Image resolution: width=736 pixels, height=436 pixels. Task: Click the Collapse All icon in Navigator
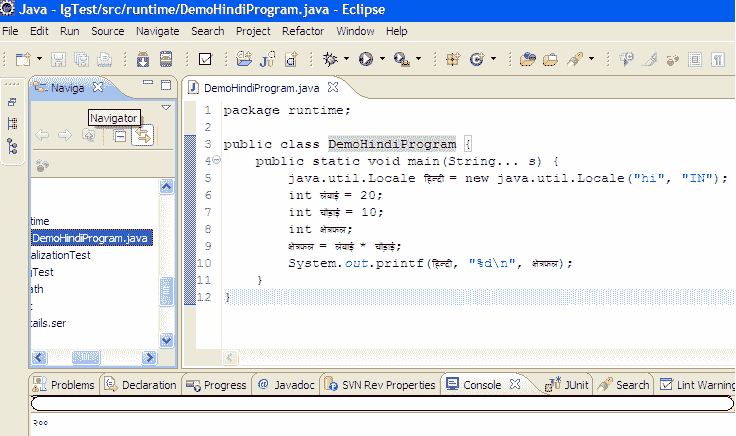pos(120,136)
